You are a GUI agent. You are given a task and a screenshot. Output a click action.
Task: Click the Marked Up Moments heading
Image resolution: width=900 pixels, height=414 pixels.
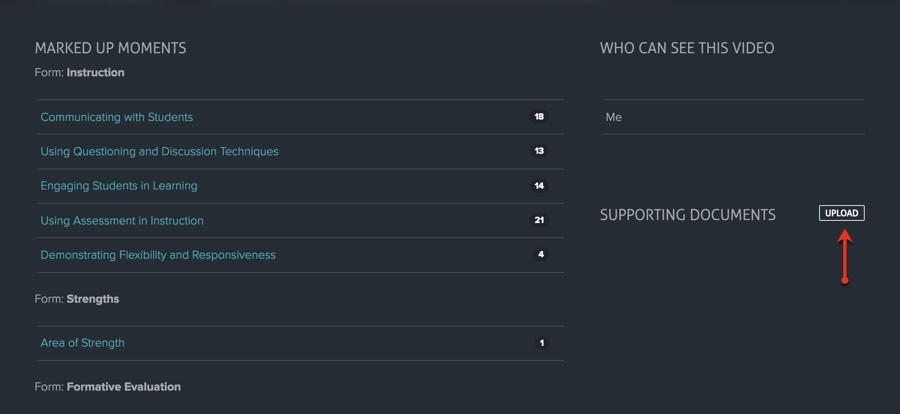coord(110,48)
